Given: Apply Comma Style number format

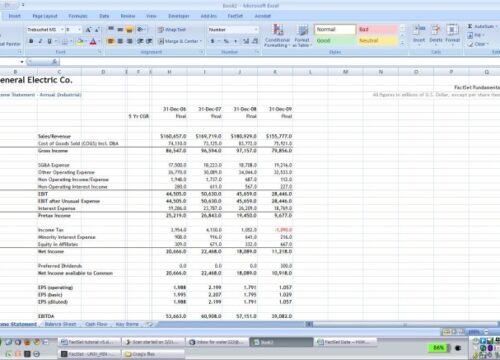Looking at the screenshot, I should pyautogui.click(x=235, y=41).
